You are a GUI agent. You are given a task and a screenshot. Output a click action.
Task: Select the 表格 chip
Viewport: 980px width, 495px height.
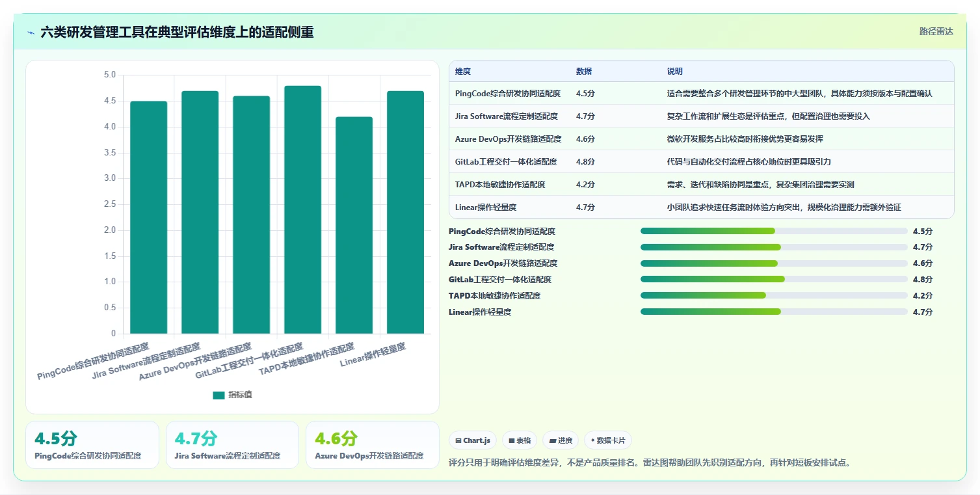pos(520,440)
